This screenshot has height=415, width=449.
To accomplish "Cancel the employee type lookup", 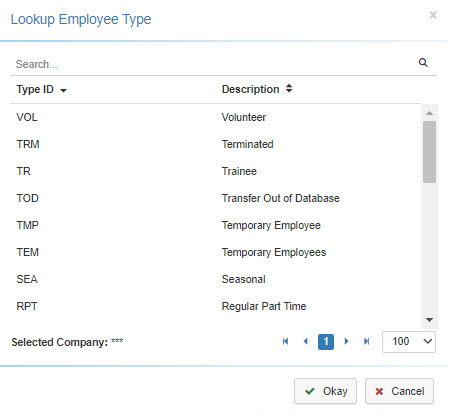I will [399, 391].
